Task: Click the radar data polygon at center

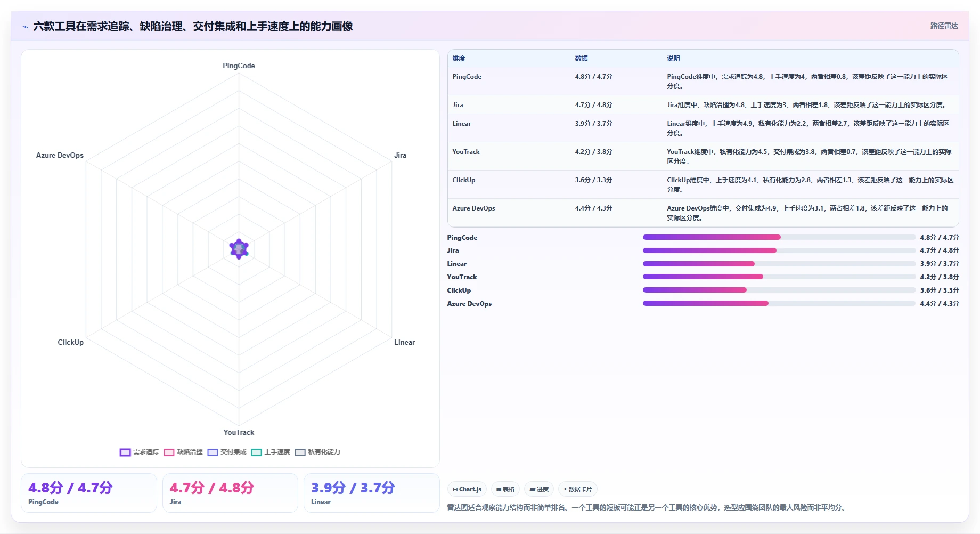Action: click(x=239, y=249)
